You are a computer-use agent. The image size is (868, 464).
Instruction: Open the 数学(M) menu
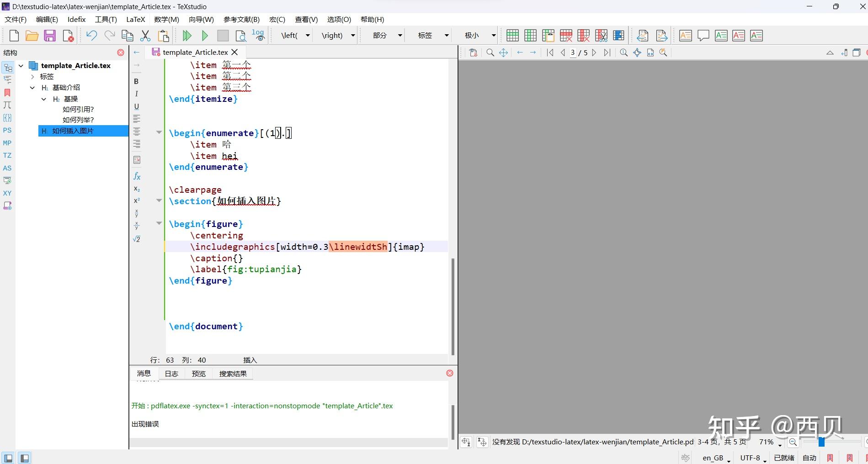(x=165, y=19)
